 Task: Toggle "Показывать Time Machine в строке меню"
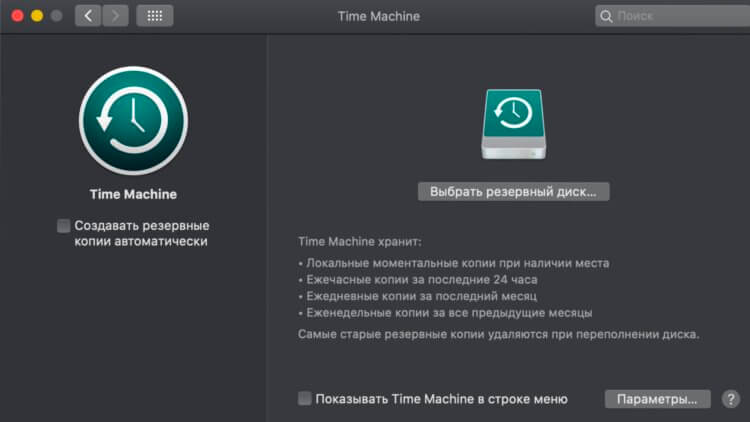coord(305,399)
